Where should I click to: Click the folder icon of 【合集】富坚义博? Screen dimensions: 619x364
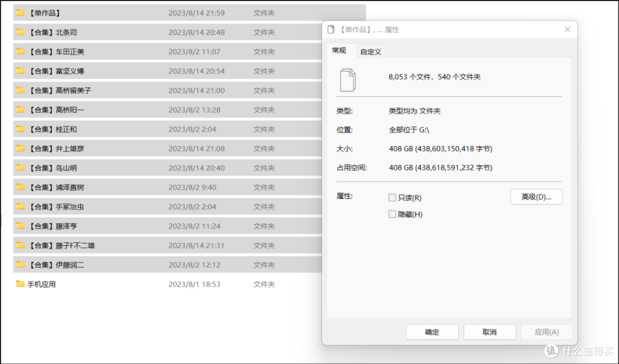pyautogui.click(x=20, y=71)
